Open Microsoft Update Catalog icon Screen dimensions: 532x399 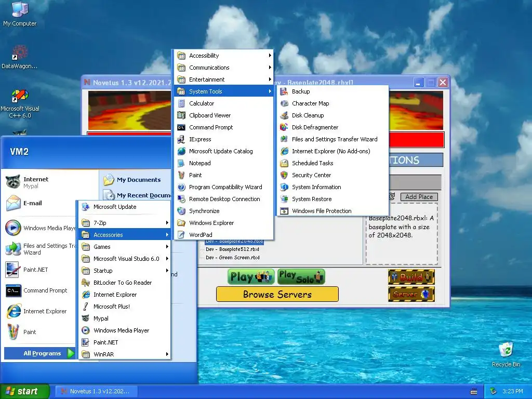181,151
